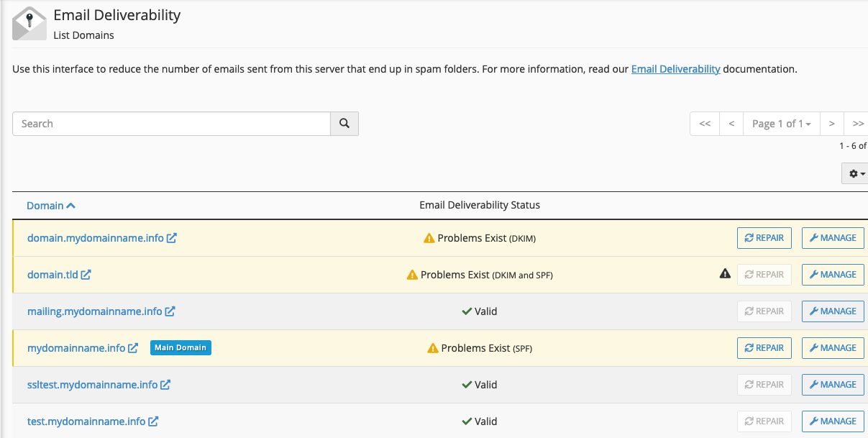Click Repair for domain.mydomainname.info
The image size is (868, 438).
pyautogui.click(x=764, y=238)
